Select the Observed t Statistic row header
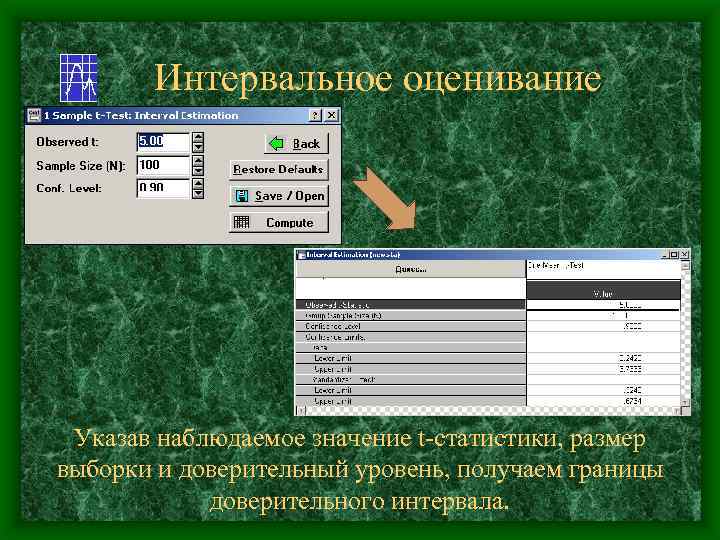Image resolution: width=720 pixels, height=540 pixels. 411,305
